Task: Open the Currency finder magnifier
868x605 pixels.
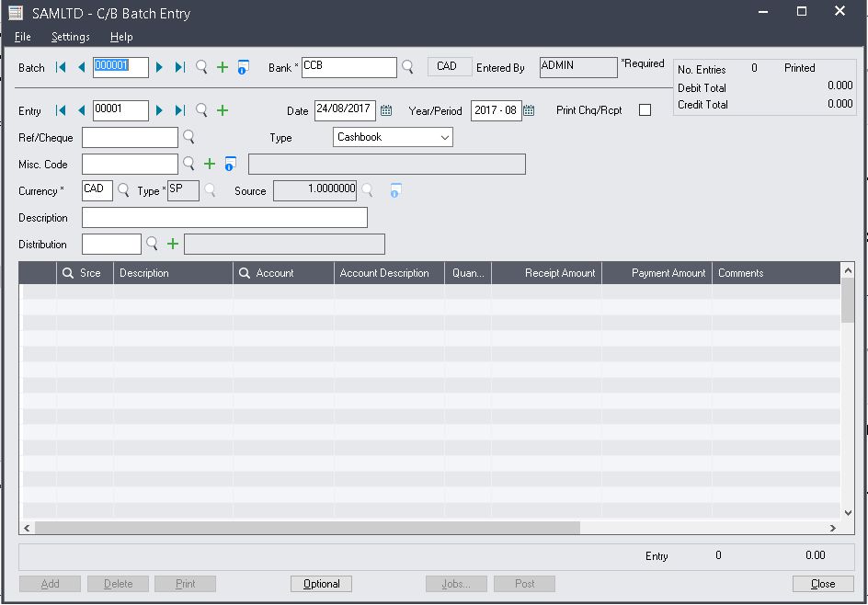Action: [x=123, y=190]
